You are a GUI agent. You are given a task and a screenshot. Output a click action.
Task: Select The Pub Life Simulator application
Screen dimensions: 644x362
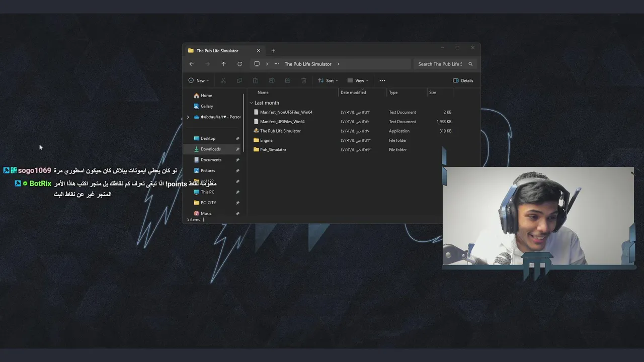(x=280, y=131)
